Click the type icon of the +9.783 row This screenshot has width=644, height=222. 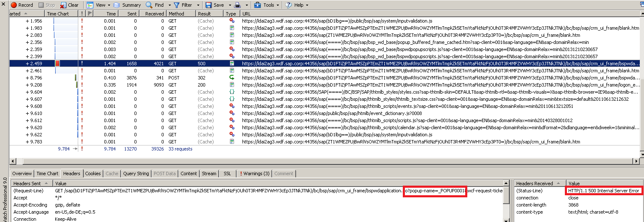(232, 142)
